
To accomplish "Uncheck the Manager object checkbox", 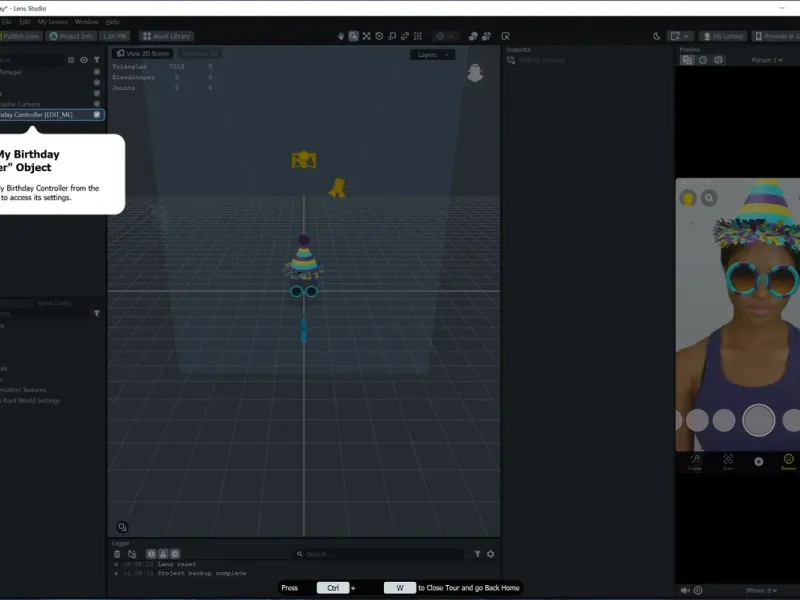I will click(97, 72).
